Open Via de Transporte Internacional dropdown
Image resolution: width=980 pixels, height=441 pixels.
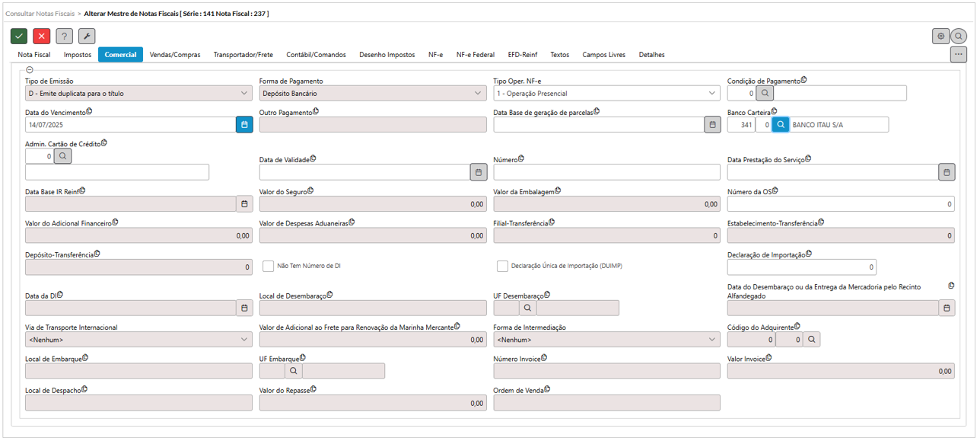click(138, 340)
